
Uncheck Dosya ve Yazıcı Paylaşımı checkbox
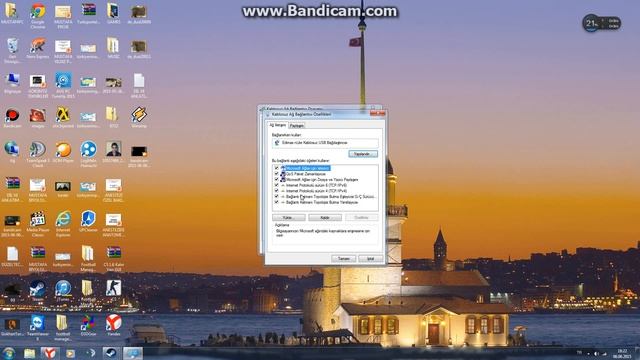(x=276, y=180)
